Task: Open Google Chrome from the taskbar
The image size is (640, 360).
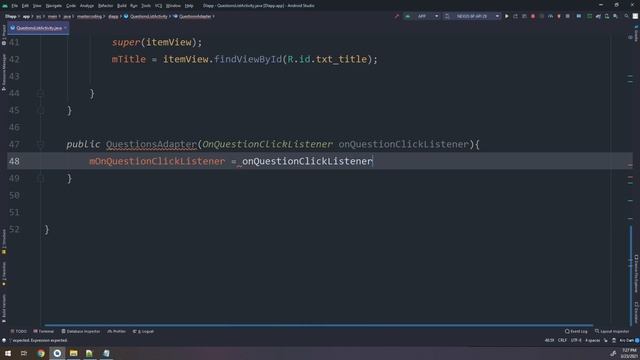Action: 41,353
